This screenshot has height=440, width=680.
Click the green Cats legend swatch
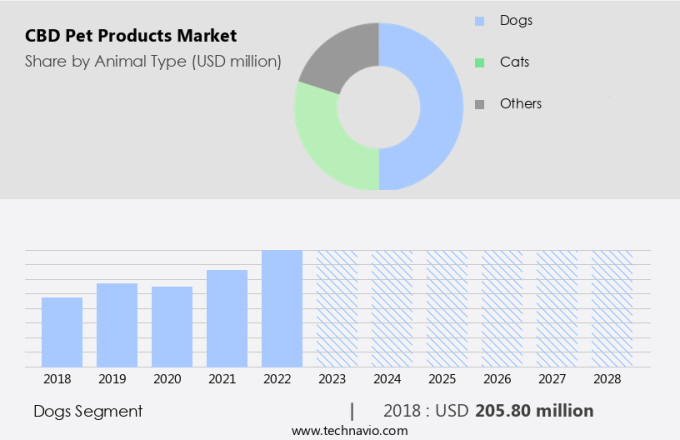click(479, 62)
